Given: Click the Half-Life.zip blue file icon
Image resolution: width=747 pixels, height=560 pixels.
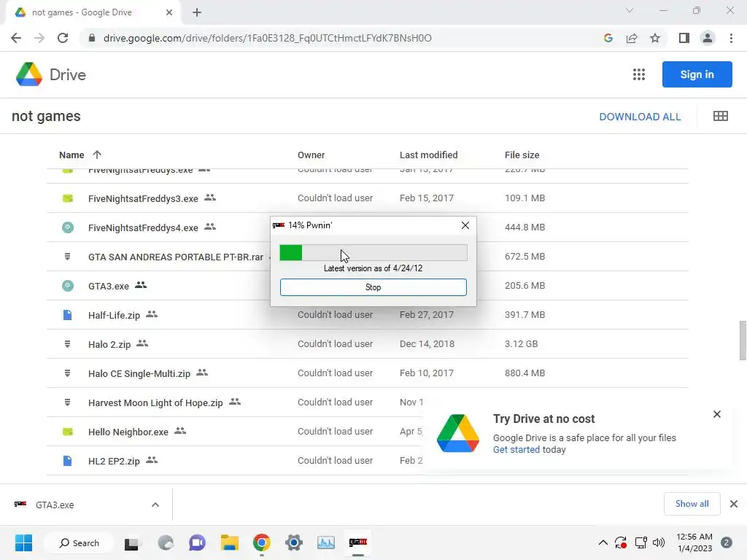Looking at the screenshot, I should 68,315.
